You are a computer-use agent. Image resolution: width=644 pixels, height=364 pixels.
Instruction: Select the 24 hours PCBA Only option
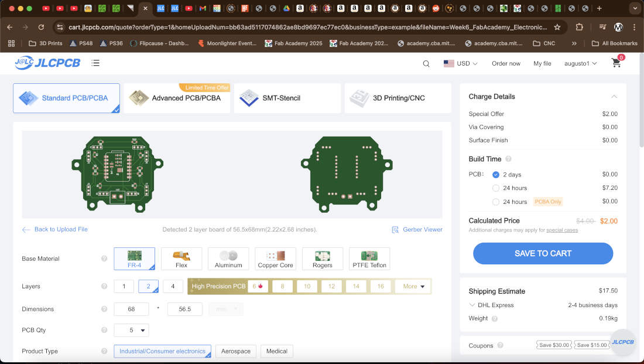pyautogui.click(x=496, y=202)
